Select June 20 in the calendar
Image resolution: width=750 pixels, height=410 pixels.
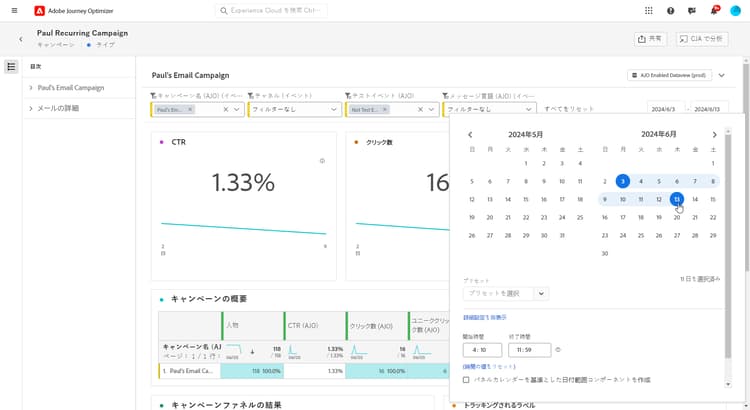(677, 218)
